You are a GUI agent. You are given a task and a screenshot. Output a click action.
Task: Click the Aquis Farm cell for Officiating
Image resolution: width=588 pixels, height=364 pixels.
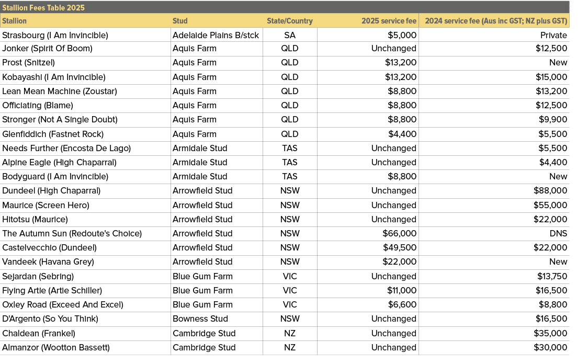pos(194,105)
